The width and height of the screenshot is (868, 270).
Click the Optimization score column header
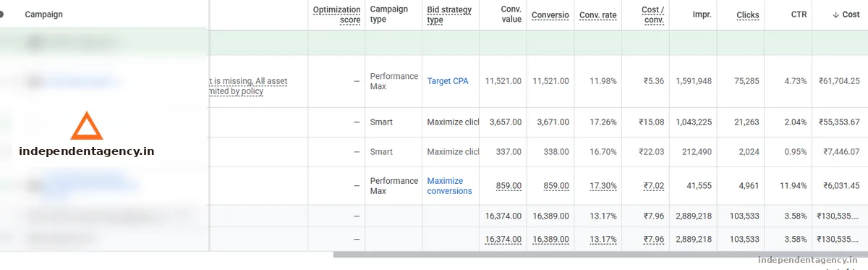337,14
